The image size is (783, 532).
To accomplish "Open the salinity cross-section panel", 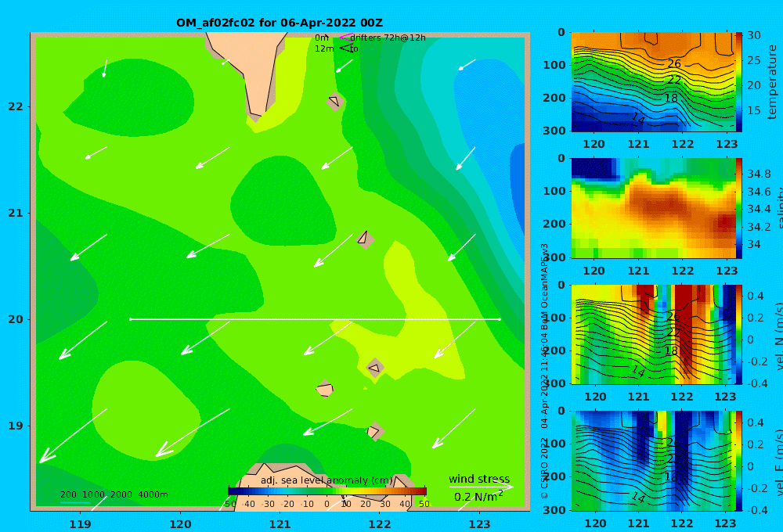I will coord(653,208).
